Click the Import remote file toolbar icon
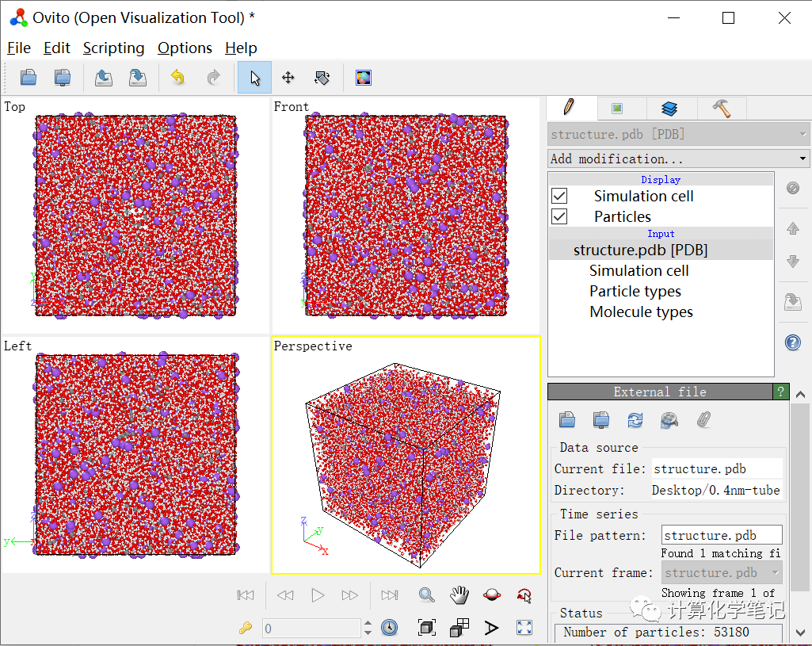812x646 pixels. pos(62,78)
